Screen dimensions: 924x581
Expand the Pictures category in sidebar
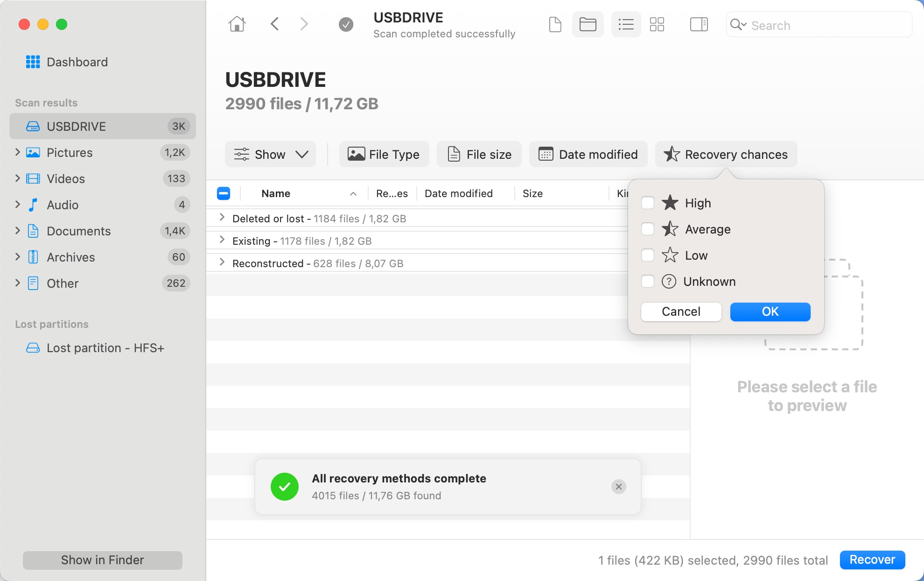click(x=16, y=152)
